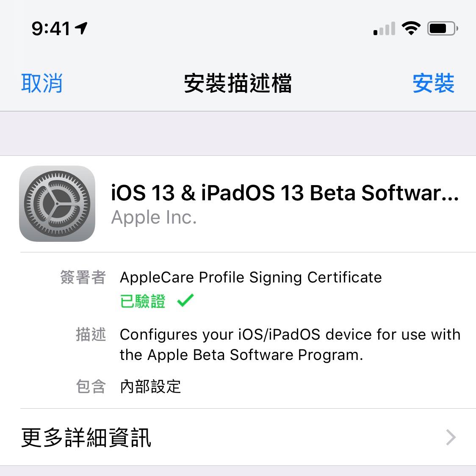The image size is (476, 476).
Task: Tap the 簽署者 field label
Action: click(x=83, y=277)
